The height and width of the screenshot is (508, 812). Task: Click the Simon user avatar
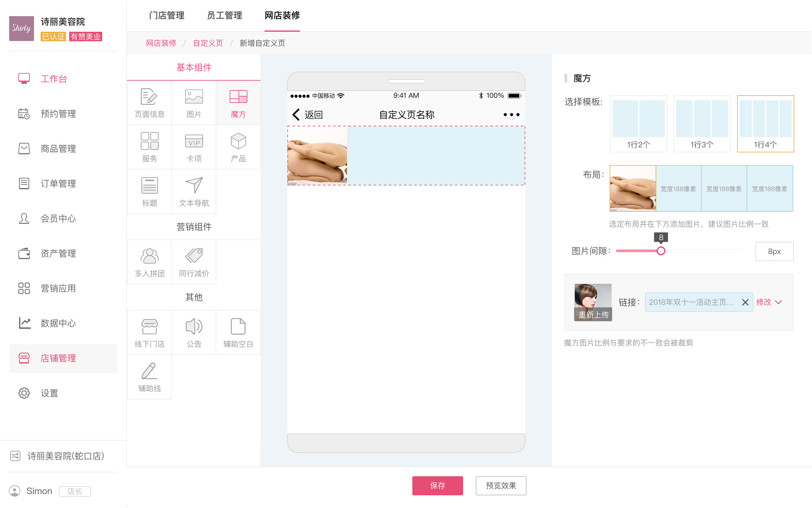click(14, 491)
